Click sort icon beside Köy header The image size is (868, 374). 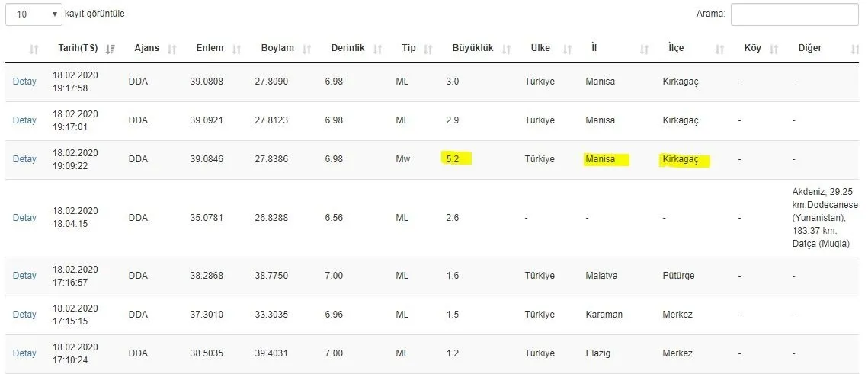point(774,50)
